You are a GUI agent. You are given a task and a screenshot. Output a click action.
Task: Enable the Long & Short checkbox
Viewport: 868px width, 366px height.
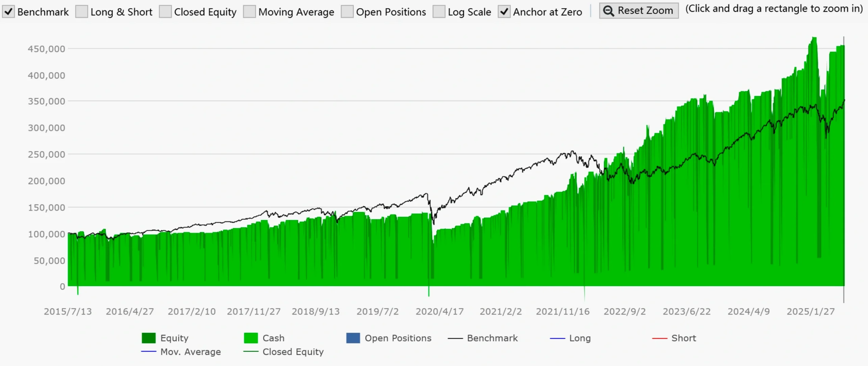[x=81, y=12]
